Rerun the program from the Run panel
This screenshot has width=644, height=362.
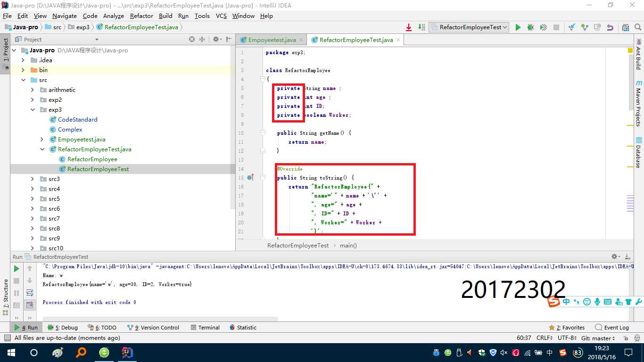coord(17,269)
